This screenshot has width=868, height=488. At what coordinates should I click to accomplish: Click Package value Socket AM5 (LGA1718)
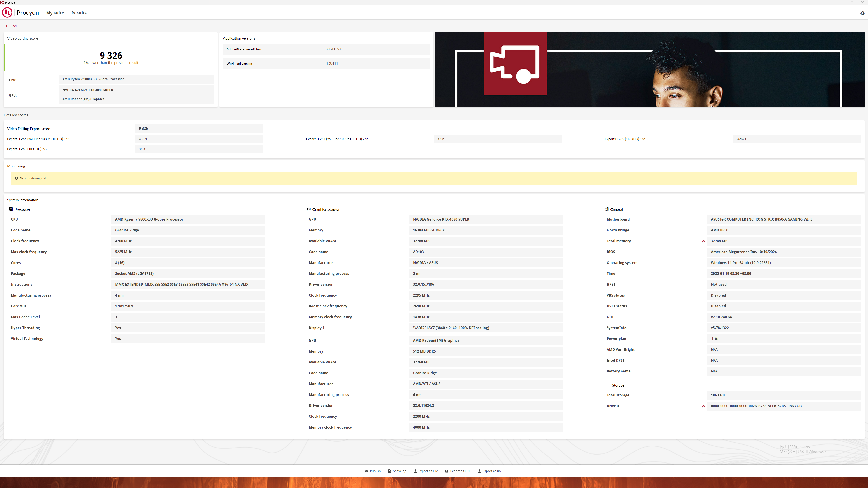click(x=188, y=273)
